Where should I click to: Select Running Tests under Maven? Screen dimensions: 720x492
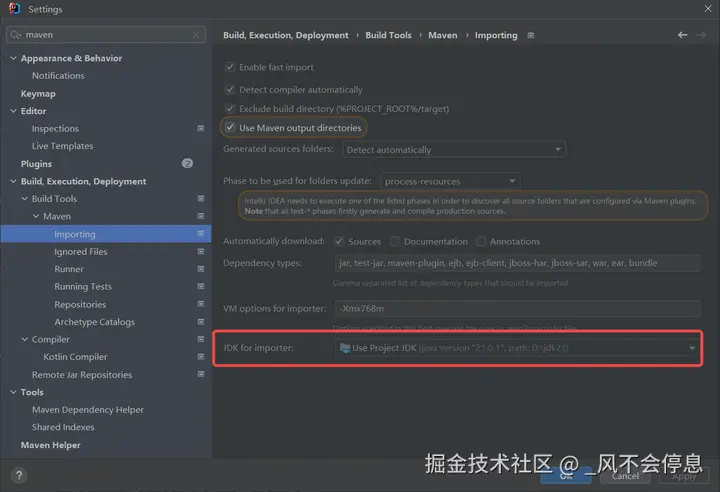pyautogui.click(x=83, y=287)
